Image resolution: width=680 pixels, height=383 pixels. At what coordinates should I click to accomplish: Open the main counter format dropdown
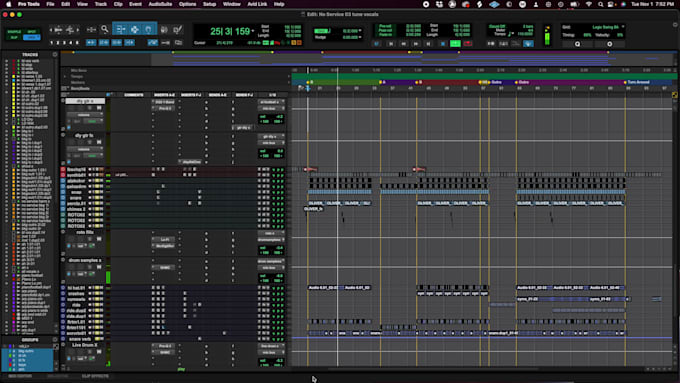point(253,31)
